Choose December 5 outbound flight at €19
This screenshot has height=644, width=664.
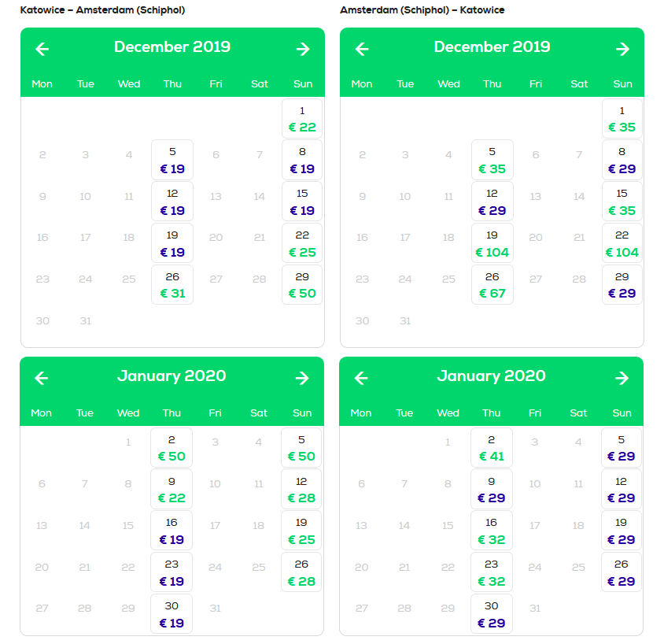[x=172, y=160]
